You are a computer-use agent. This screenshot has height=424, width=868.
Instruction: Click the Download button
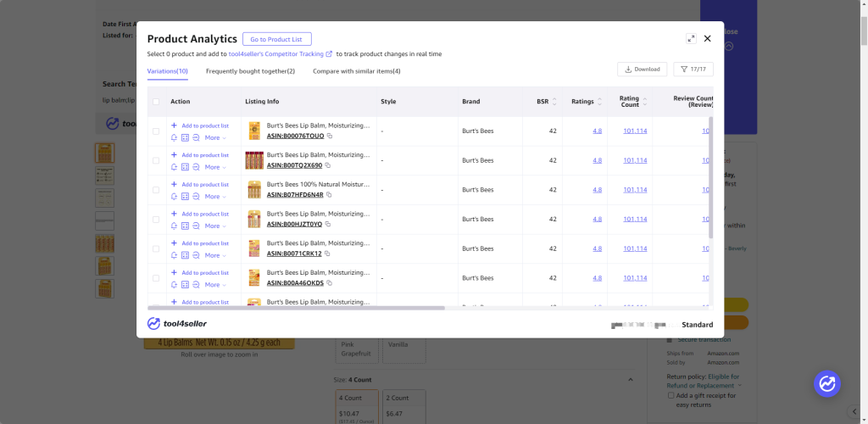(x=643, y=70)
